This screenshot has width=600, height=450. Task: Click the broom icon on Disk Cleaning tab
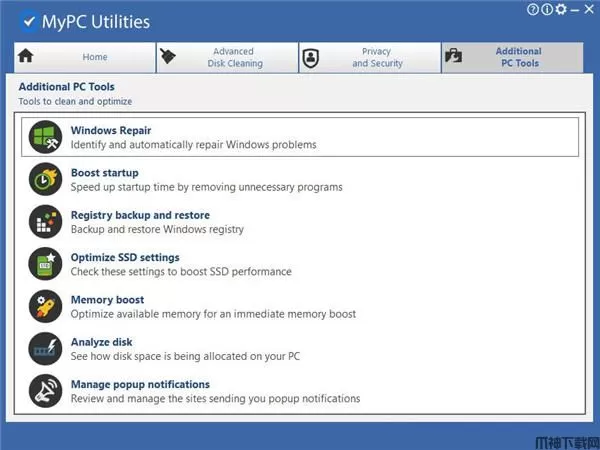167,56
